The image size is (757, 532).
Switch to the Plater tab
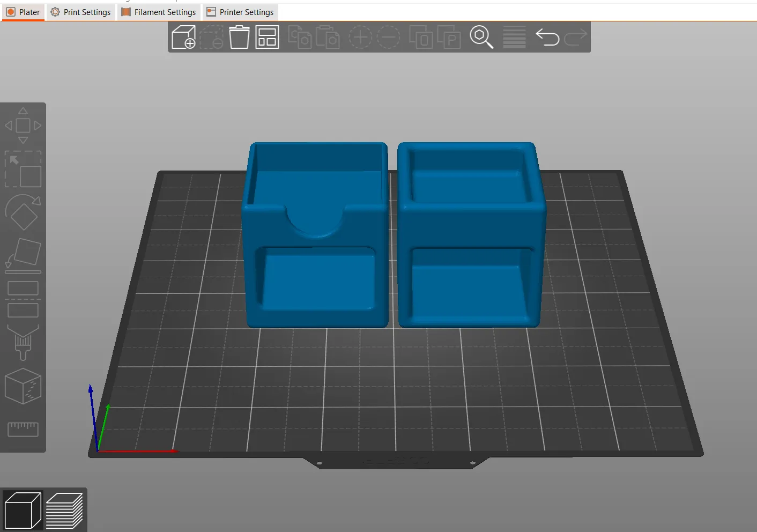(x=23, y=12)
